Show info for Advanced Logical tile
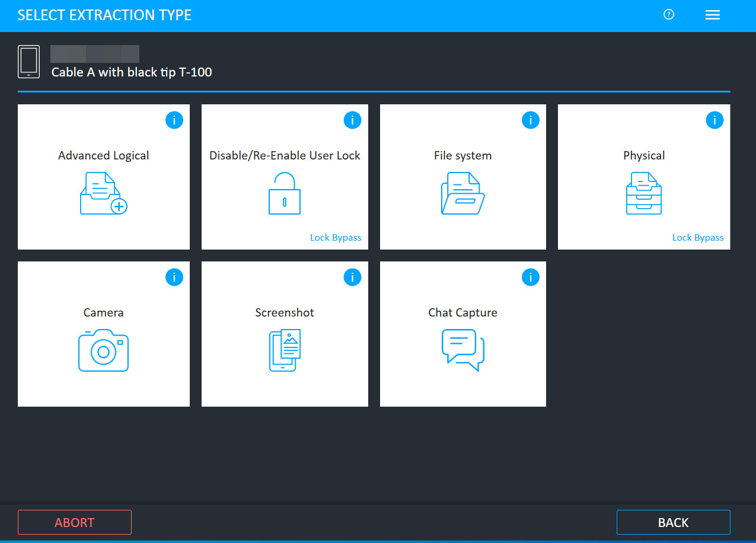Viewport: 756px width, 543px height. pos(174,120)
